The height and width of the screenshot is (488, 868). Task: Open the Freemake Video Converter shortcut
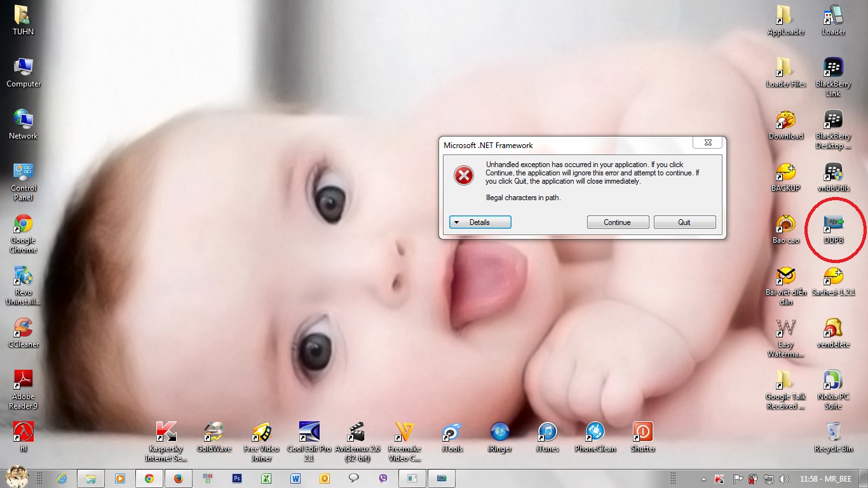(404, 433)
